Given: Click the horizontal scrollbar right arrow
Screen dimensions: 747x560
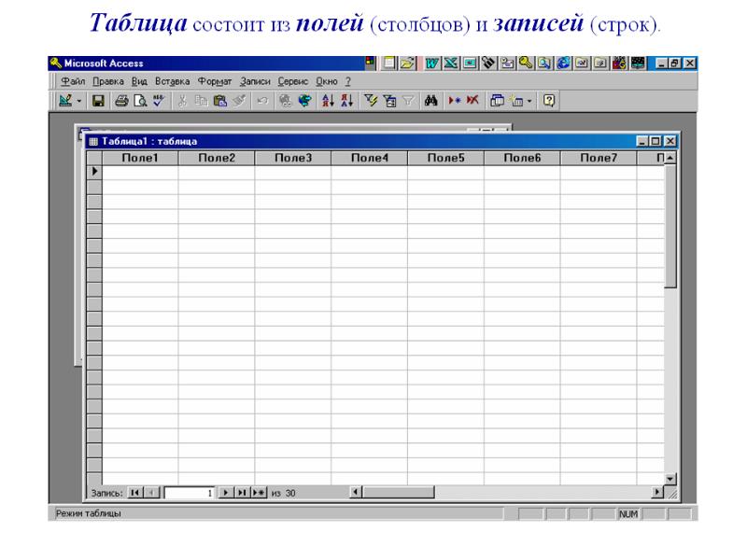Looking at the screenshot, I should point(657,492).
